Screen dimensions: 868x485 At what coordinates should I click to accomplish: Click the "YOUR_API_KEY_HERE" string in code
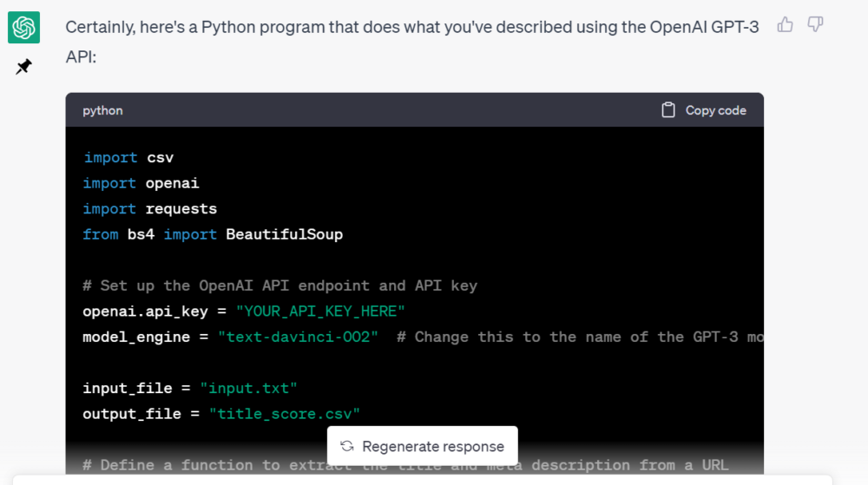click(x=320, y=311)
